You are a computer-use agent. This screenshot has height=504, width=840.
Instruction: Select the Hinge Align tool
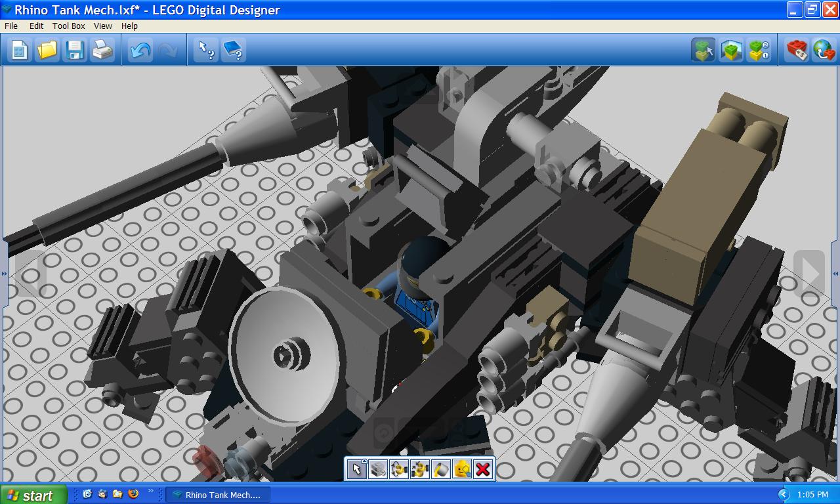click(420, 469)
